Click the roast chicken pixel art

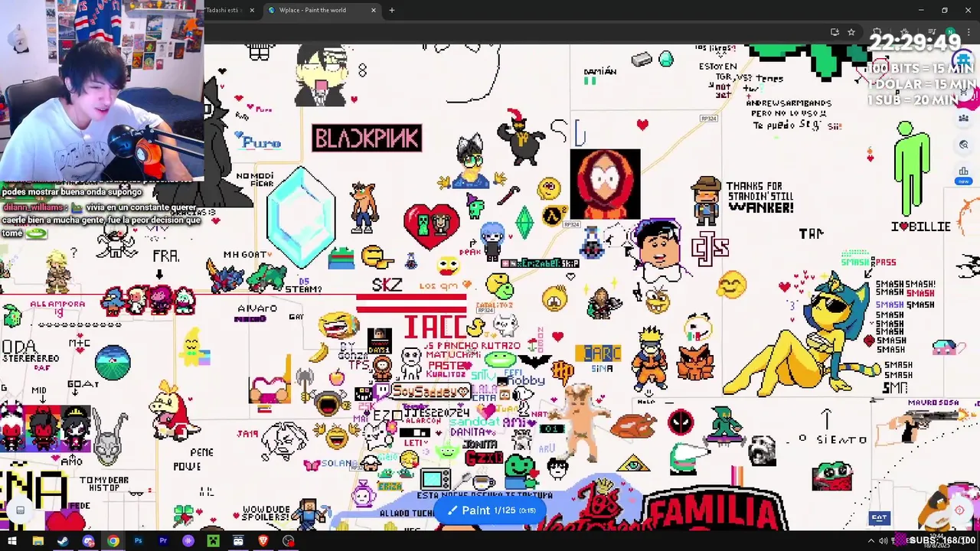tap(633, 425)
